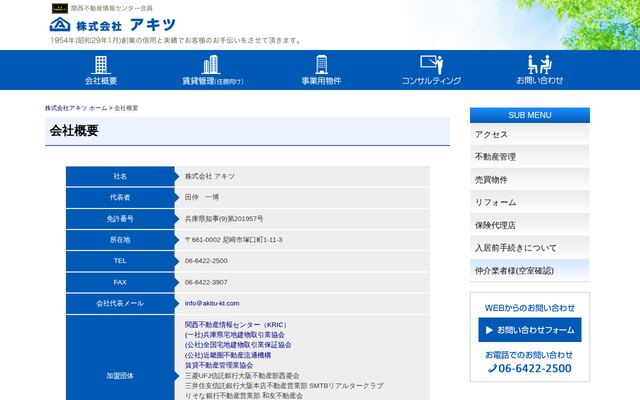This screenshot has width=640, height=400.
Task: Click the 関西不動産情報センター member badge
Action: pos(60,8)
